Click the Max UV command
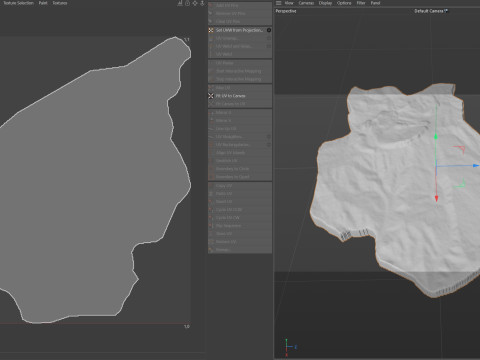 [x=240, y=88]
